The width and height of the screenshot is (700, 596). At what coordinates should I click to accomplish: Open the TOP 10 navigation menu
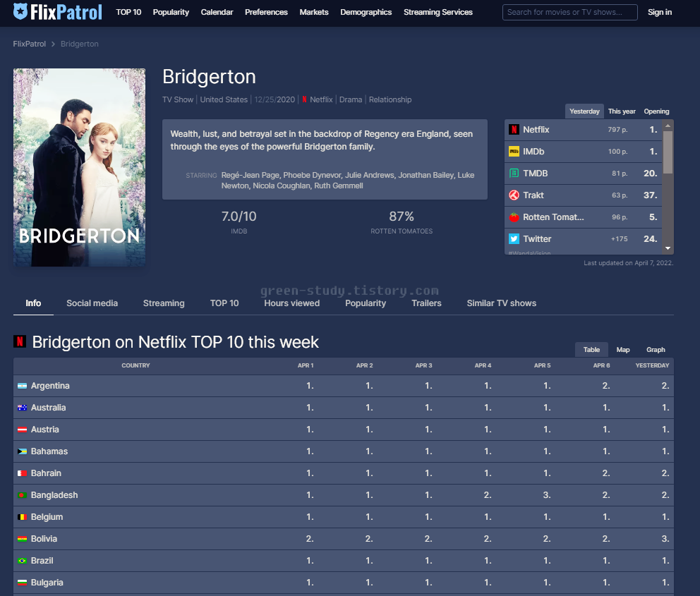point(128,12)
